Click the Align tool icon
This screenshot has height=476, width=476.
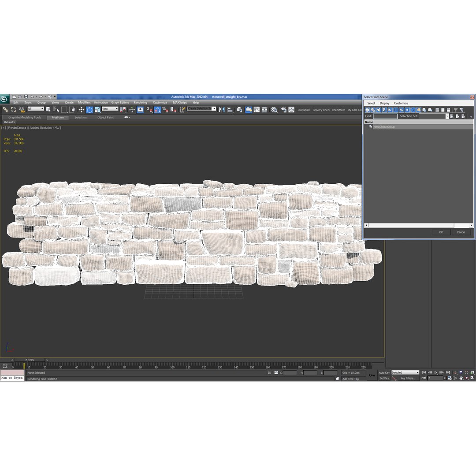click(x=230, y=110)
